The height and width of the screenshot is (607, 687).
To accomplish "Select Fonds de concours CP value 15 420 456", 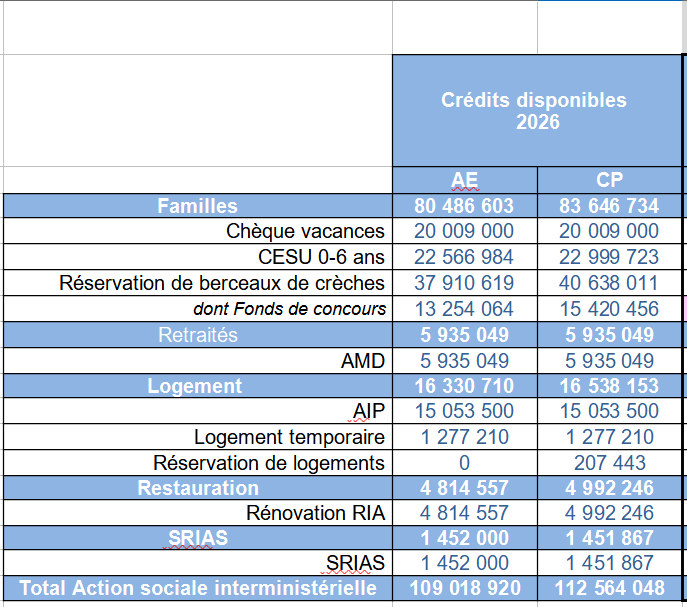I will pyautogui.click(x=612, y=309).
